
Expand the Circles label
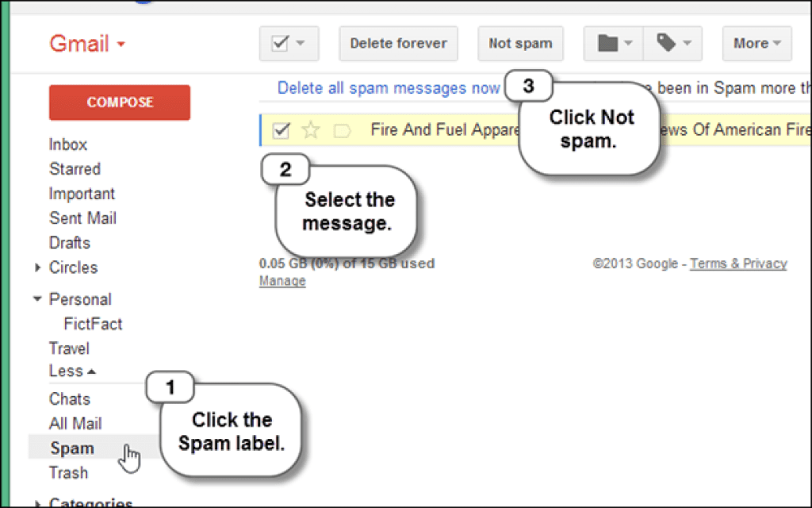click(37, 268)
